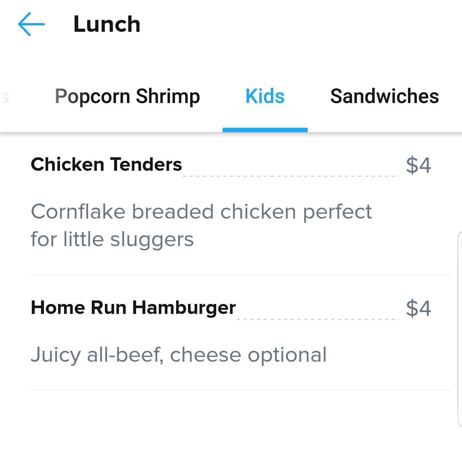Click the divider below Home Run Hamburger entry
This screenshot has width=462, height=476.
(x=241, y=390)
